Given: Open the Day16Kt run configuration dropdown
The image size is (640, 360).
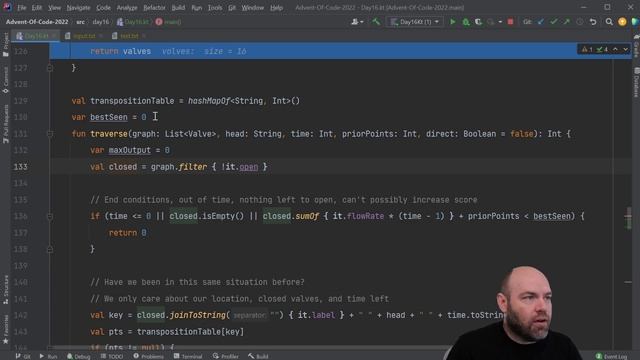Looking at the screenshot, I should tap(415, 22).
